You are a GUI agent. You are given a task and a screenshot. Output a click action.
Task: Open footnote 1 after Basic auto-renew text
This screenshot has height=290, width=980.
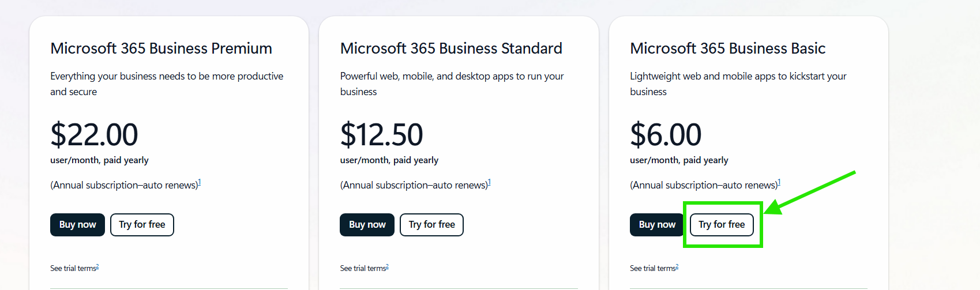click(x=779, y=182)
